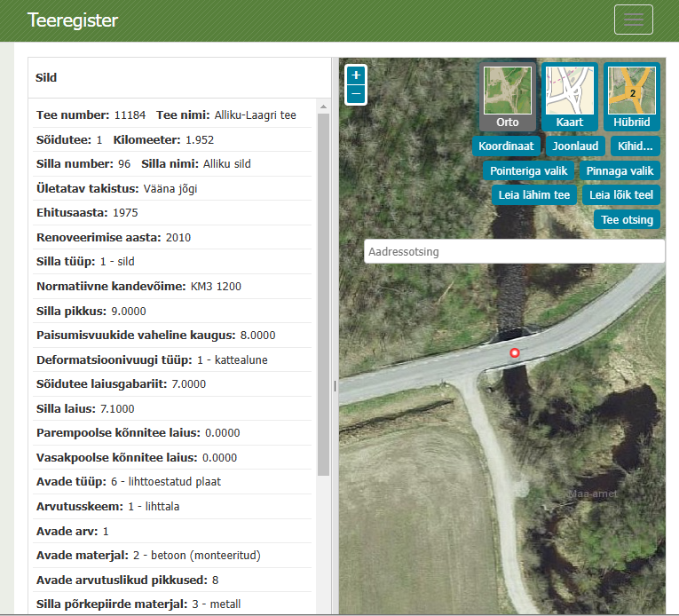Click the scroll-up arrow of details panel
This screenshot has height=616, width=679.
[x=323, y=107]
